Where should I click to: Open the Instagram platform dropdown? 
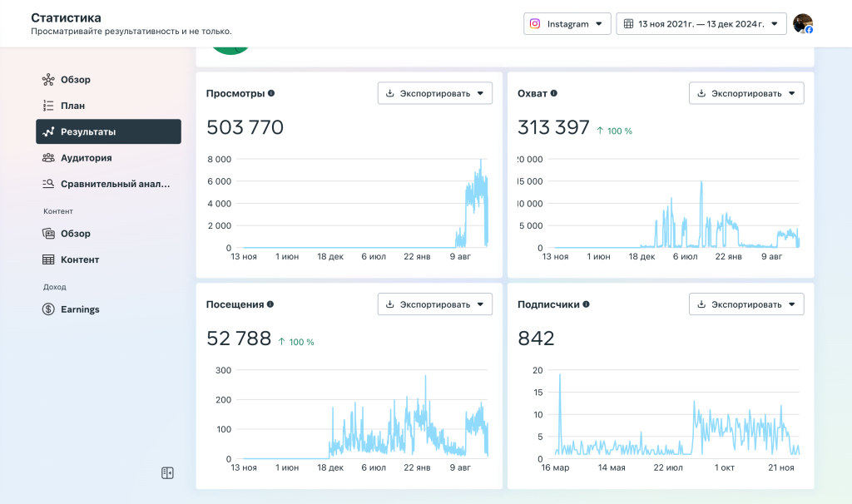tap(567, 24)
